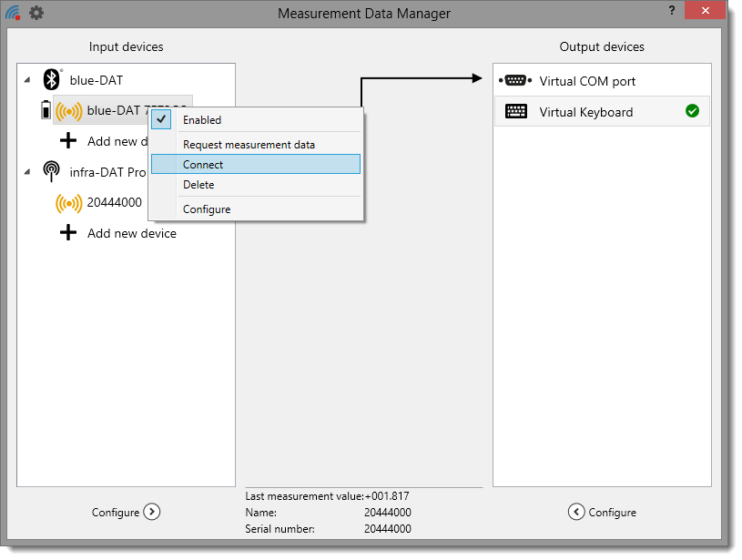
Task: Click the green check on Virtual Keyboard
Action: (692, 112)
